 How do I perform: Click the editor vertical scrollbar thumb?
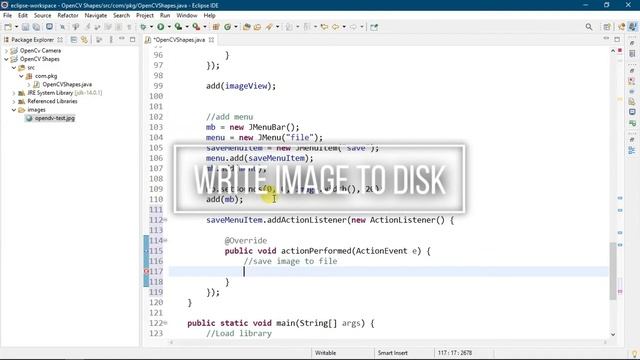[x=613, y=271]
